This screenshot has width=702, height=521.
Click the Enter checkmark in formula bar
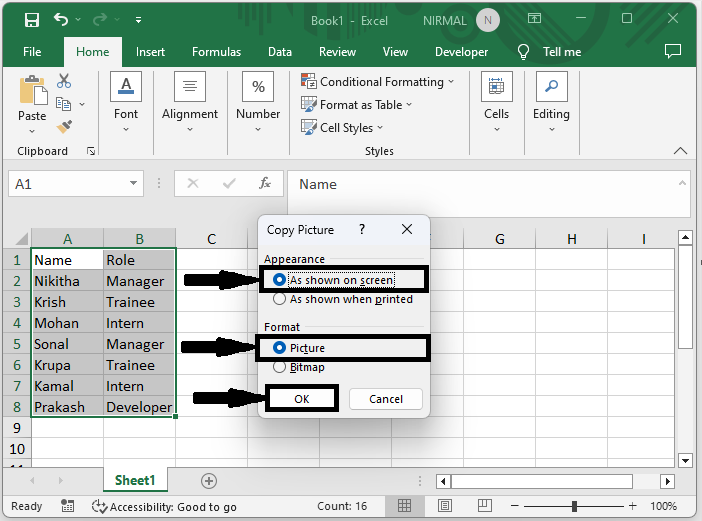tap(229, 184)
